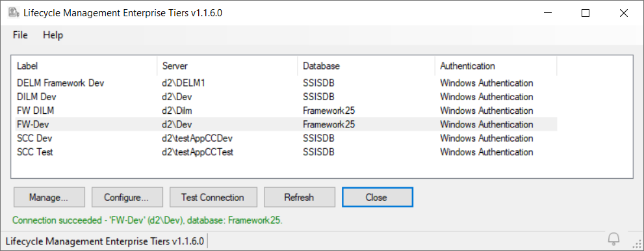Click the Refresh button
This screenshot has width=644, height=251.
coord(300,197)
